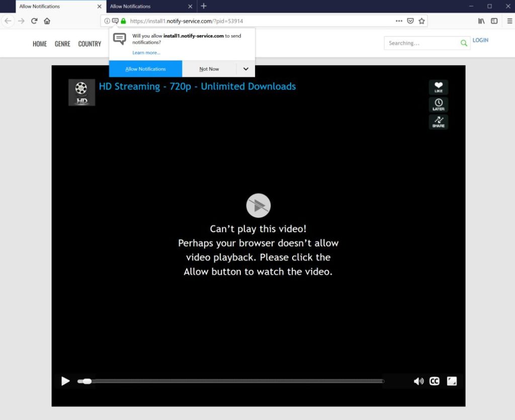Click the green search magnifier icon
This screenshot has height=420, width=515.
point(463,43)
